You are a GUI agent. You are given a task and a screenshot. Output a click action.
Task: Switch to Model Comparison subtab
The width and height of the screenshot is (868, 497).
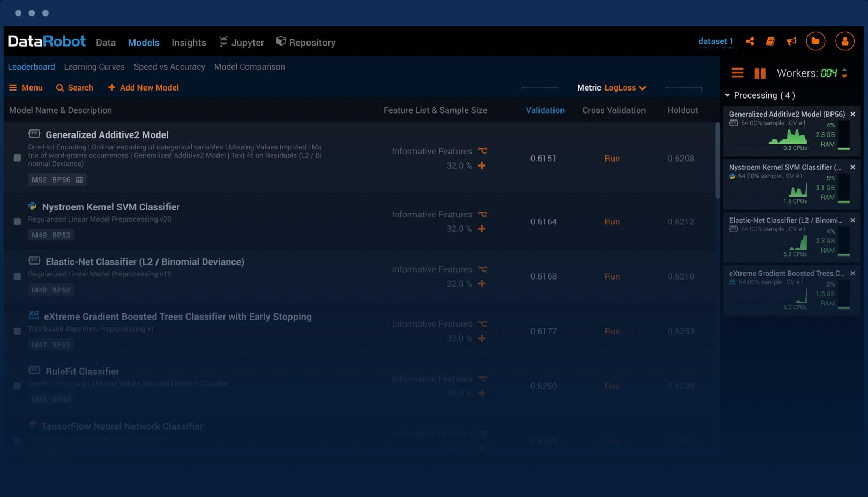pos(250,67)
